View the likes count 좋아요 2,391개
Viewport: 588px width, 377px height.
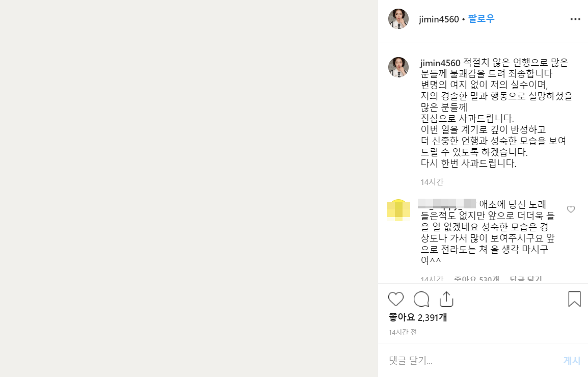418,317
